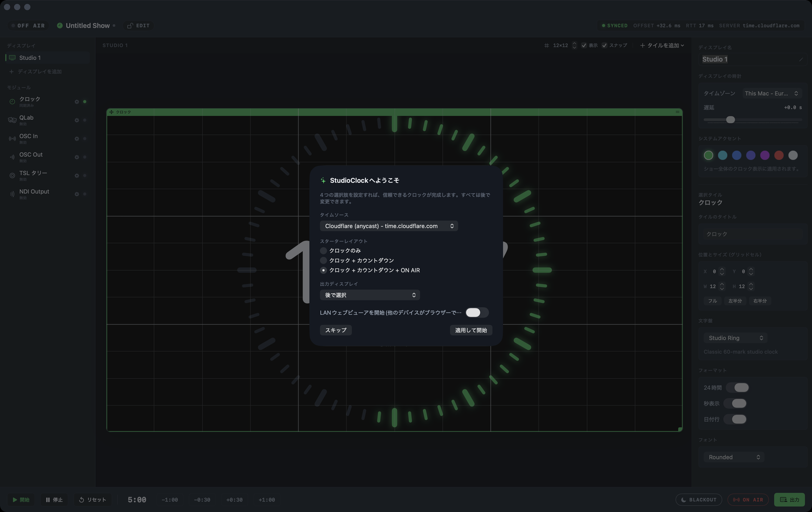Open the タイムゾーン This Mac dropdown

pos(771,93)
